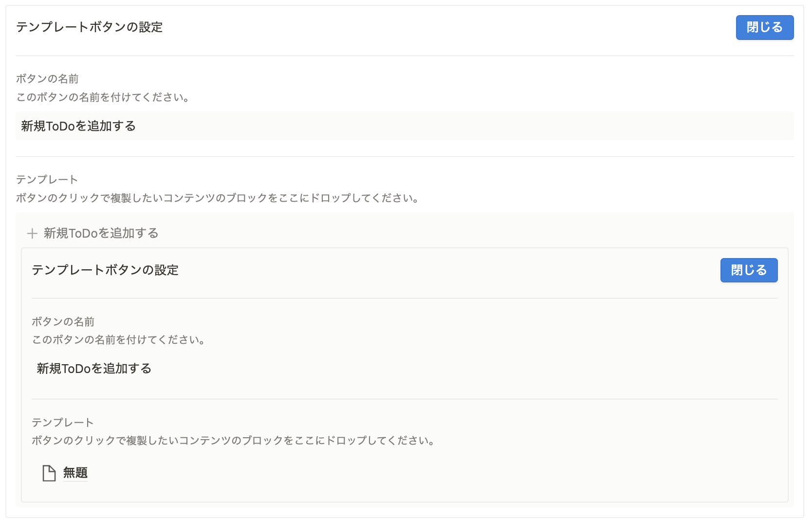Click the plus icon beside 新規ToDoを追加する

(x=32, y=234)
